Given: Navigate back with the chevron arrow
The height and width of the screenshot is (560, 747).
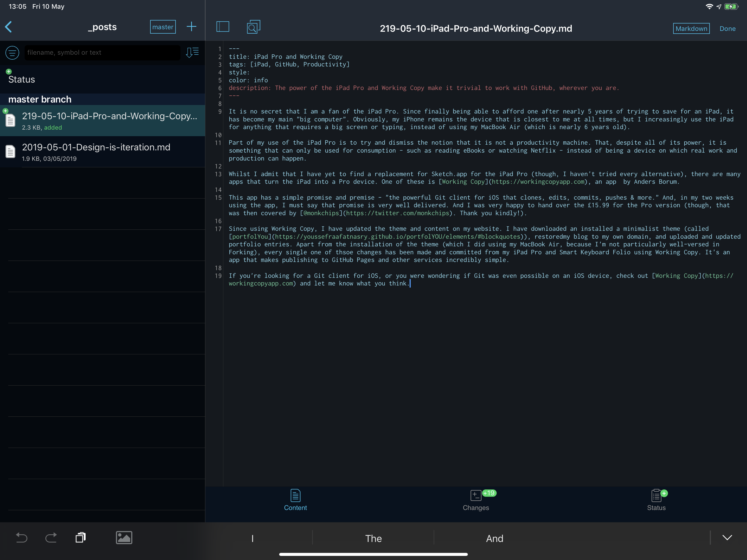Looking at the screenshot, I should [x=8, y=27].
